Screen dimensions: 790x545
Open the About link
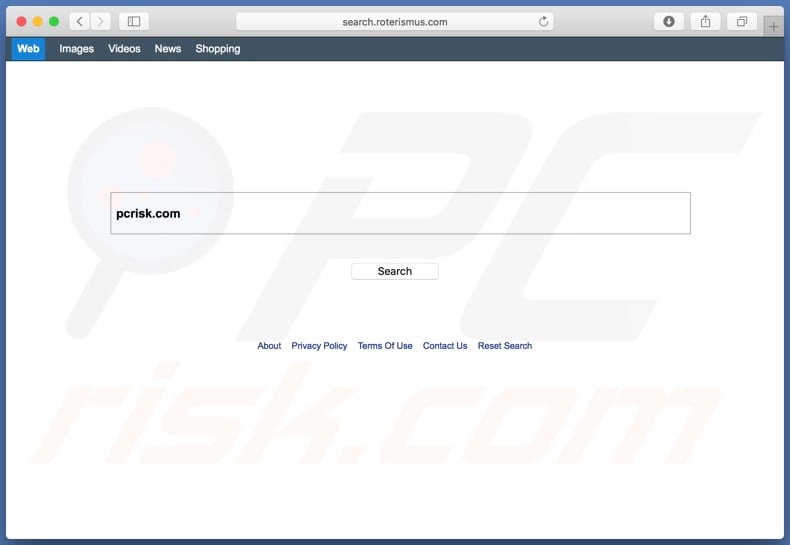[x=269, y=346]
